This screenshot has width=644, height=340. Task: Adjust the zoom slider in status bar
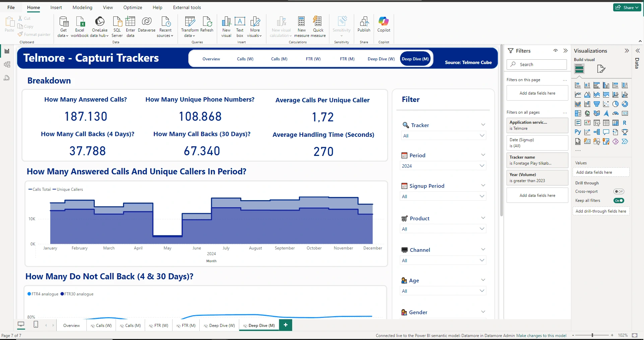(x=592, y=335)
